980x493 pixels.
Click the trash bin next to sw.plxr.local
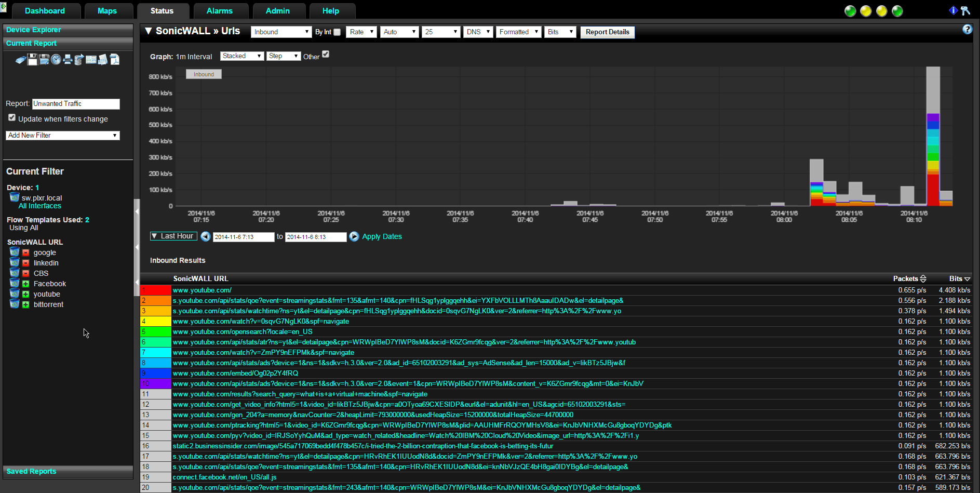[x=15, y=197]
